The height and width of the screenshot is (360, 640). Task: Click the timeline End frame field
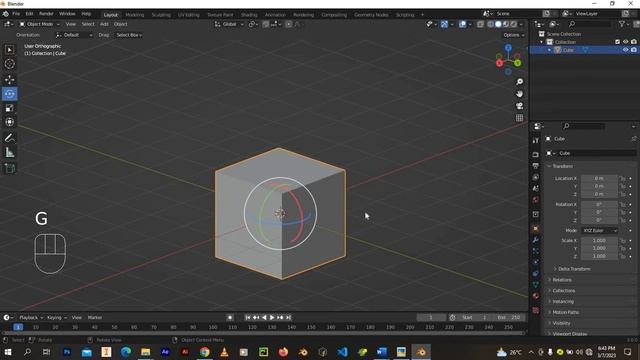[509, 318]
